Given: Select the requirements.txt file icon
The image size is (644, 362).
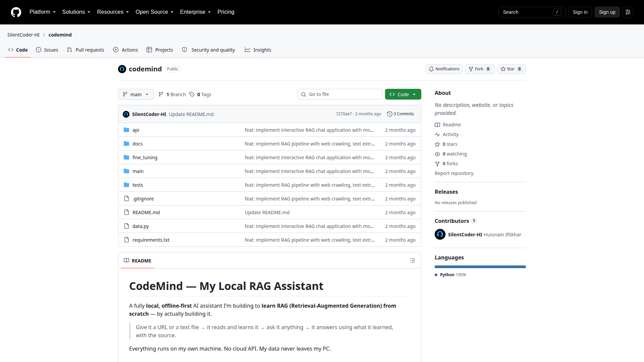Looking at the screenshot, I should [126, 240].
